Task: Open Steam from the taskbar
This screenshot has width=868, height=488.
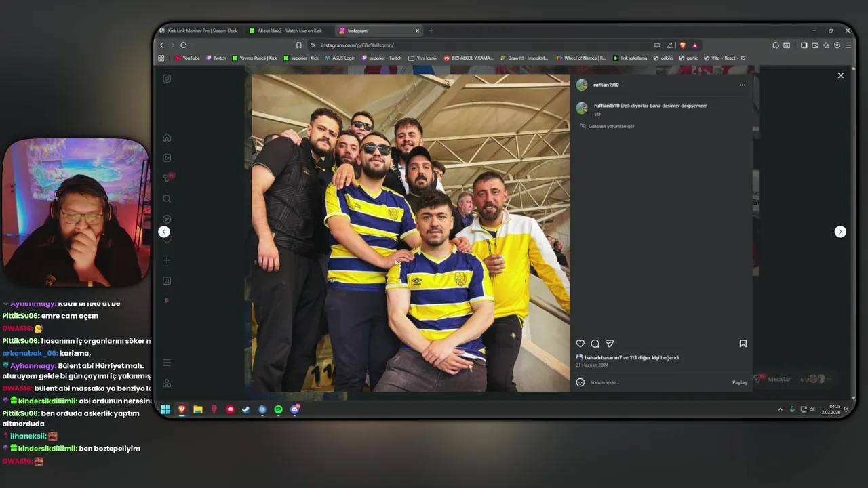Action: [x=246, y=409]
